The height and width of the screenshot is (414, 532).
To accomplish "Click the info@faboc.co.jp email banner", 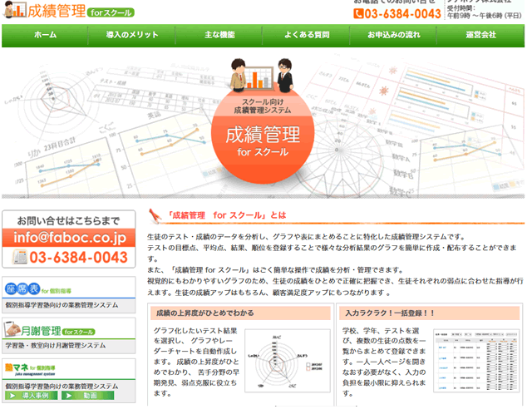I will (x=69, y=238).
